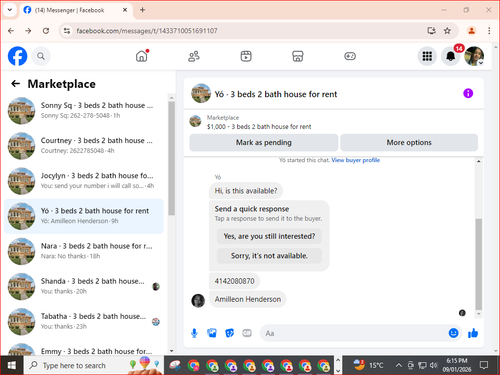This screenshot has width=500, height=375.
Task: Open the Notifications bell with 14 badge
Action: [x=451, y=56]
